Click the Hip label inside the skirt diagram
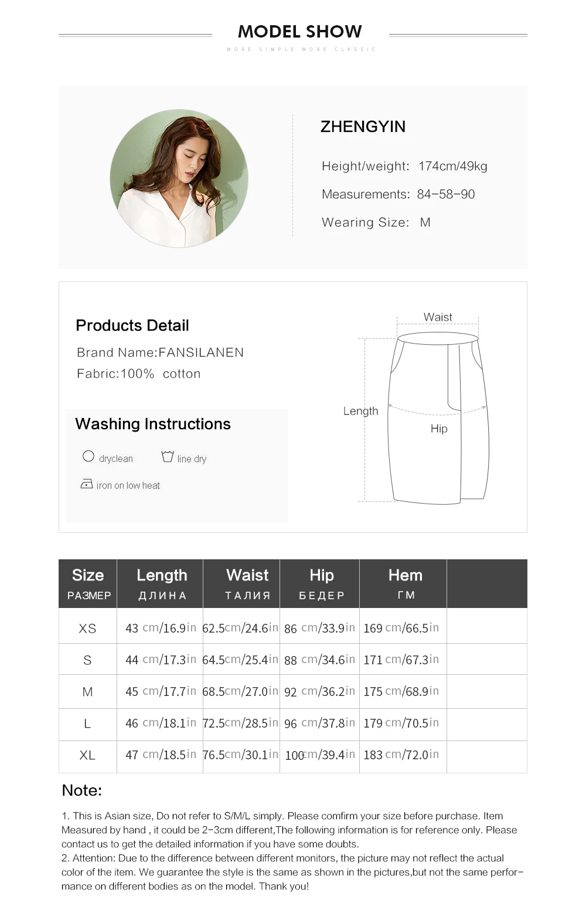The width and height of the screenshot is (586, 924). pos(439,429)
